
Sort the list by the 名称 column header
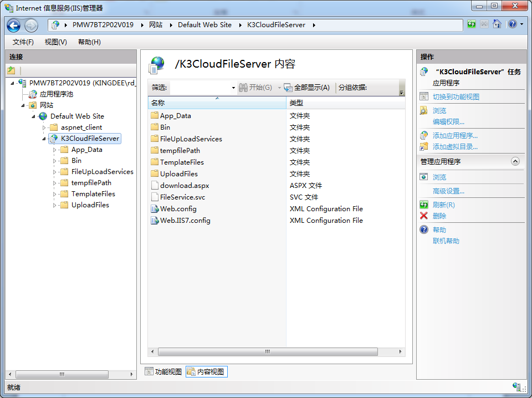tap(217, 103)
